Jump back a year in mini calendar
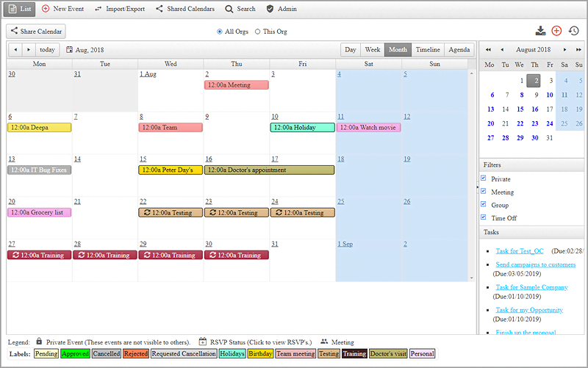 coord(489,49)
